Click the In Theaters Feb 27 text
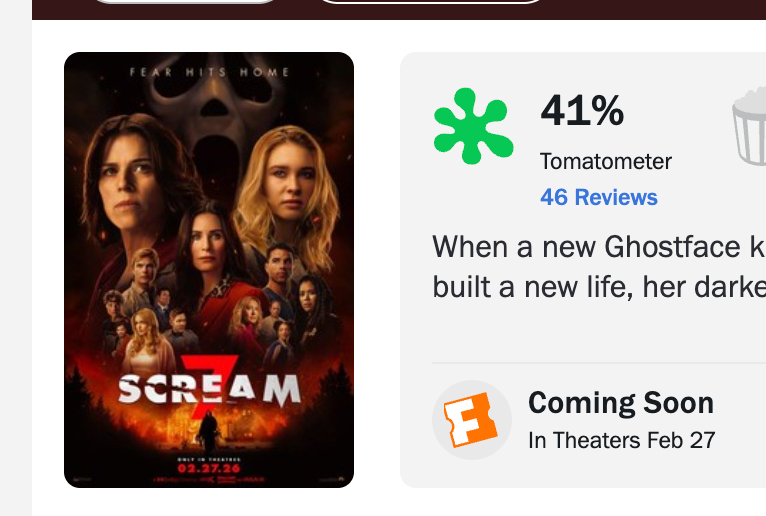This screenshot has width=766, height=516. 621,440
